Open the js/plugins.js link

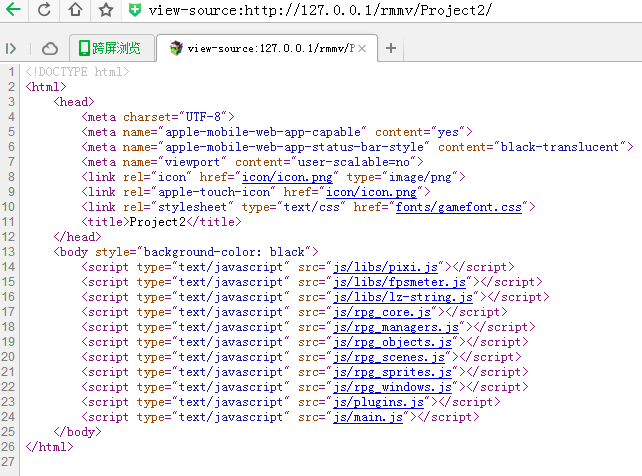[378, 402]
